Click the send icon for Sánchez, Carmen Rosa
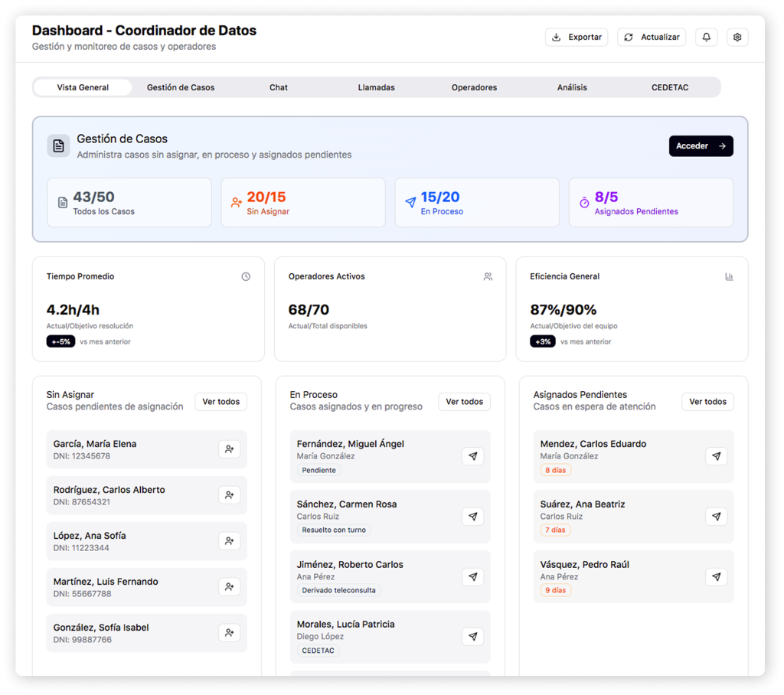The image size is (784, 695). pos(472,517)
